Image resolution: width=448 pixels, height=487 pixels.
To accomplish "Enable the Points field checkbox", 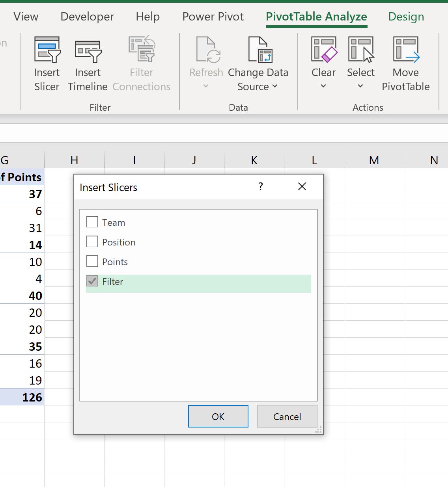I will (x=92, y=261).
